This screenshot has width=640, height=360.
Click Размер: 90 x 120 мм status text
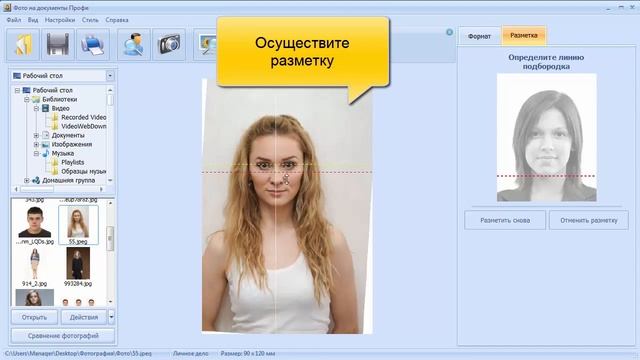pos(248,353)
